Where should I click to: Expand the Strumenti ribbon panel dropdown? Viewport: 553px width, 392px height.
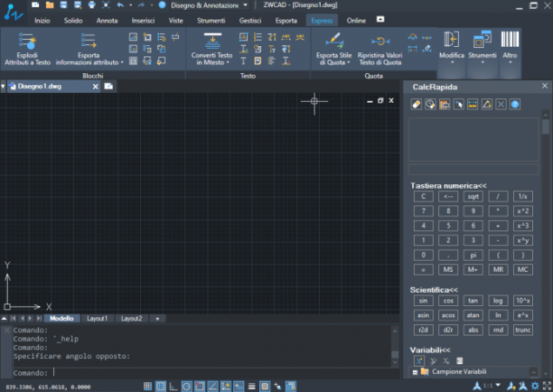pyautogui.click(x=483, y=62)
